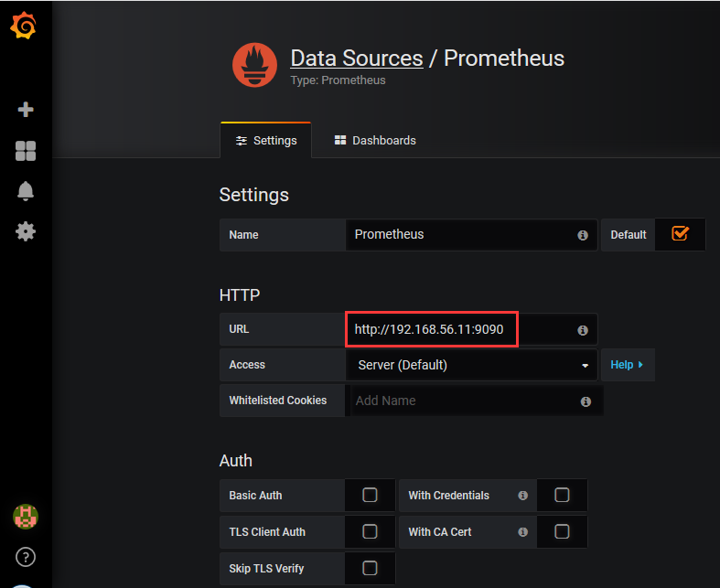The image size is (720, 588).
Task: Enable the Skip TLS Verify checkbox
Action: 370,568
